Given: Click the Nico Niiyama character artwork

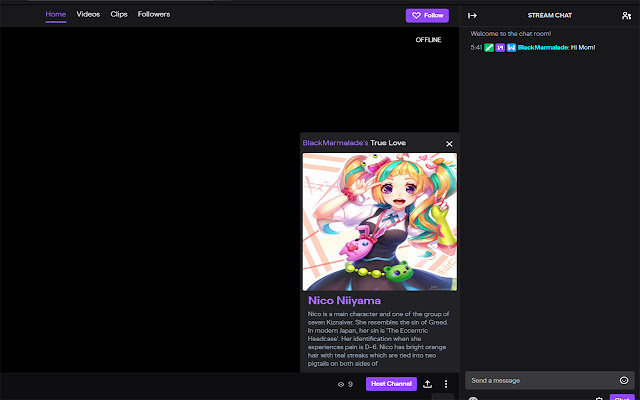Looking at the screenshot, I should tap(380, 222).
